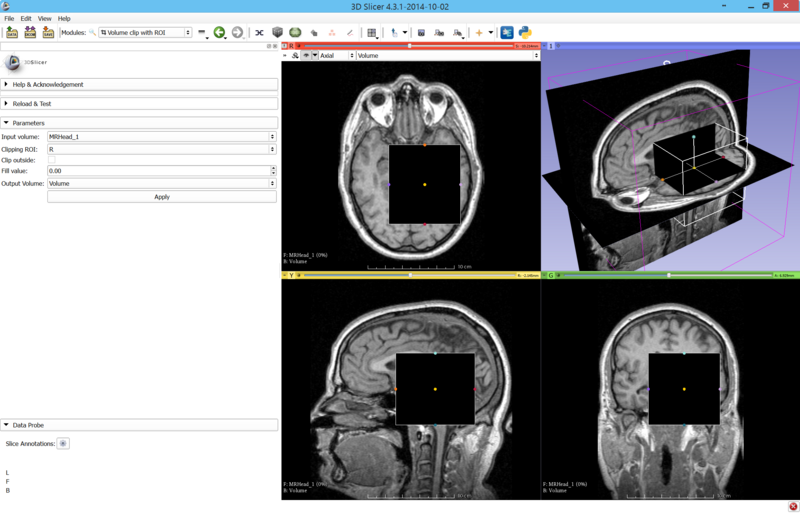Open the Load DICOM data icon
The width and height of the screenshot is (800, 513).
point(30,33)
